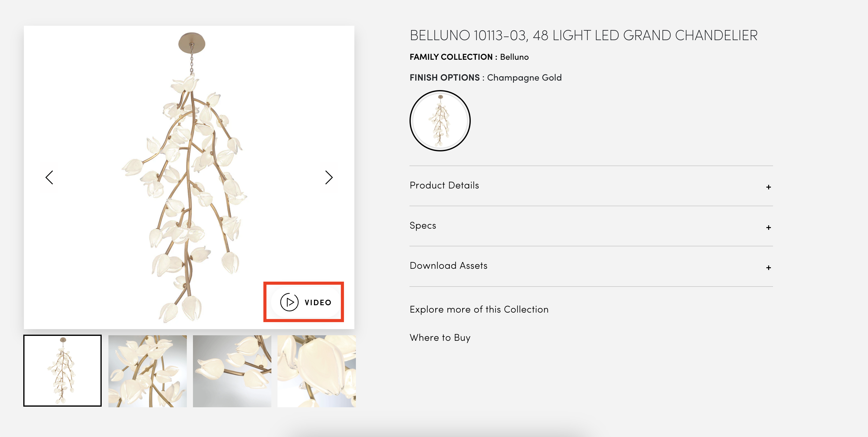The height and width of the screenshot is (437, 868).
Task: Pick the fourth thumbnail of large bloom
Action: pos(316,371)
